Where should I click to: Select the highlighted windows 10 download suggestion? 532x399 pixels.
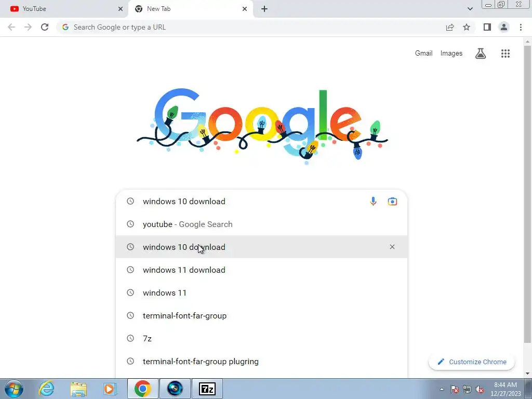pos(261,247)
